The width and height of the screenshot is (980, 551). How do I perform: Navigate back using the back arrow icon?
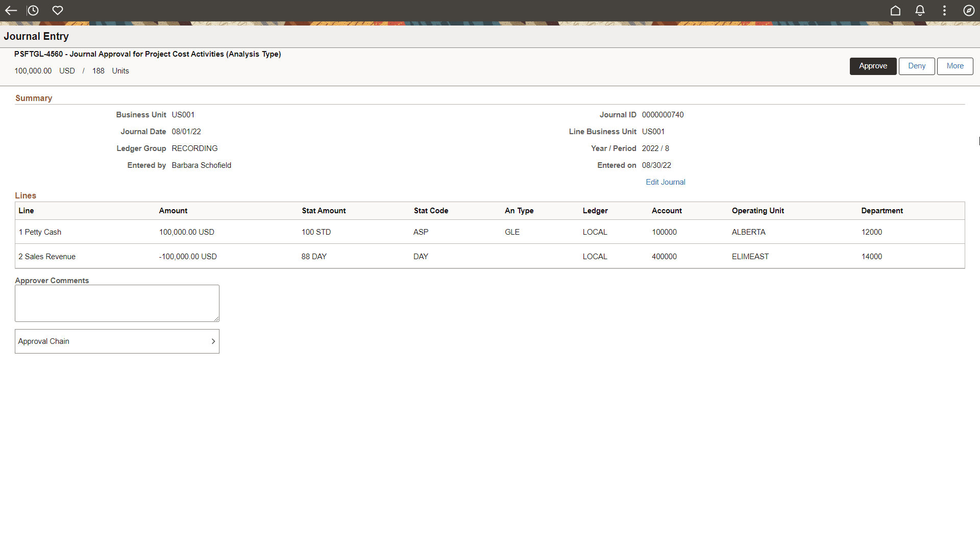coord(11,10)
